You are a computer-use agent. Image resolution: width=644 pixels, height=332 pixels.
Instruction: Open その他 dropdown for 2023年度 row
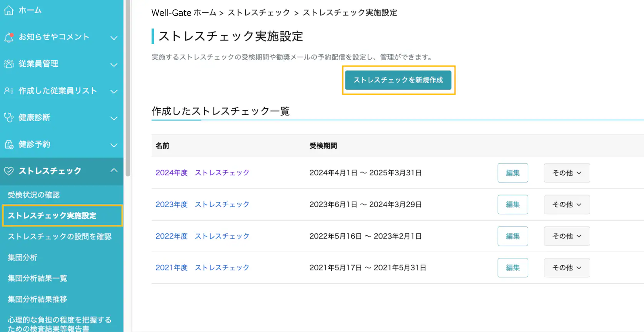coord(567,204)
